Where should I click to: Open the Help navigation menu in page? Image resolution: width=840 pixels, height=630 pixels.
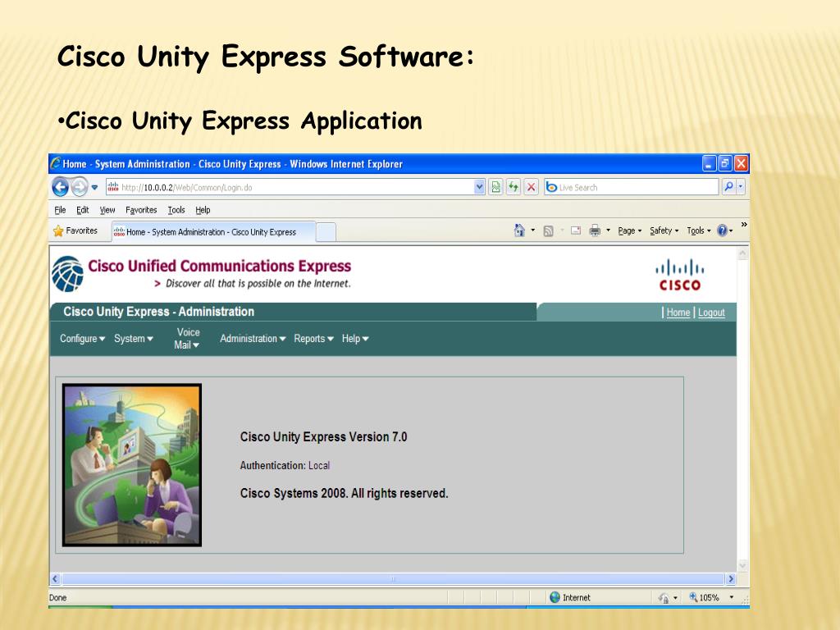click(355, 339)
